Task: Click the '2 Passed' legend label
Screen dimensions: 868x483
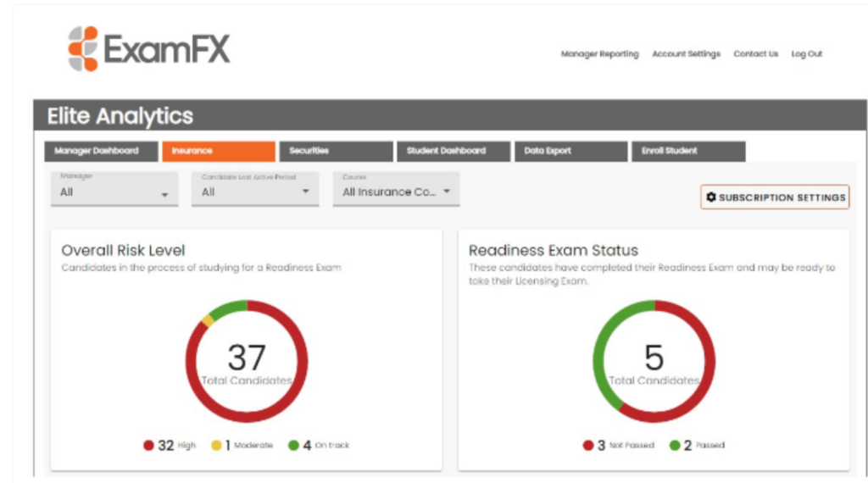Action: coord(697,446)
